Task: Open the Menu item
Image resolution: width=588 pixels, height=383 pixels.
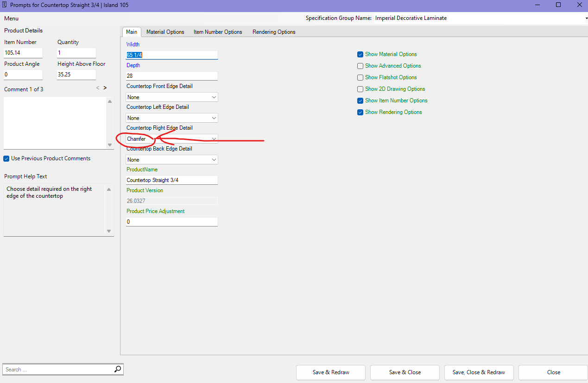Action: pyautogui.click(x=12, y=19)
